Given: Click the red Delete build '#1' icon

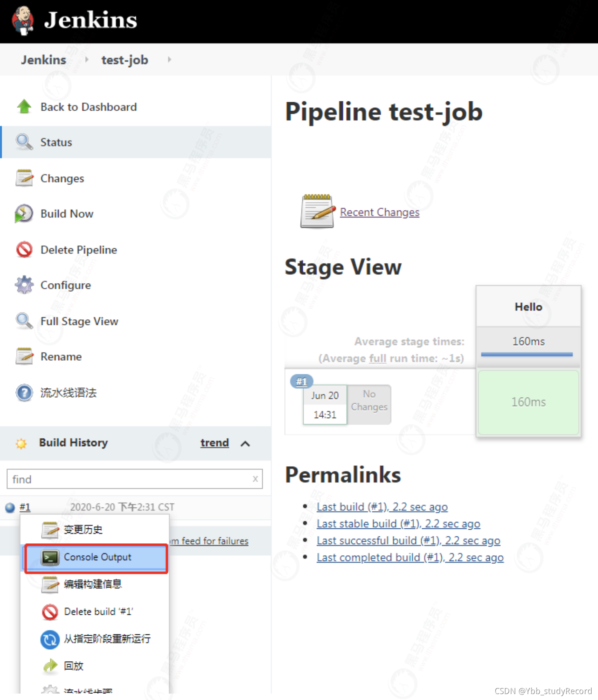Looking at the screenshot, I should pyautogui.click(x=50, y=612).
